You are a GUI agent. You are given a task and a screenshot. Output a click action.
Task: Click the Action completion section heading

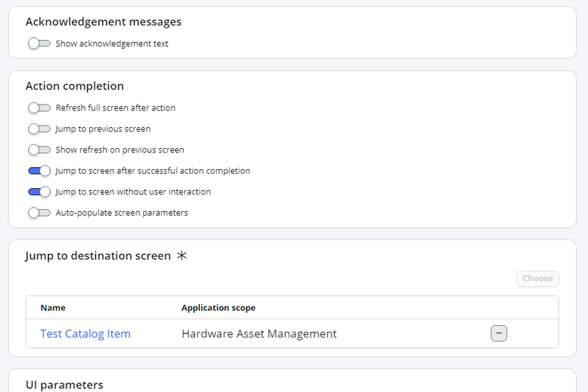(75, 86)
